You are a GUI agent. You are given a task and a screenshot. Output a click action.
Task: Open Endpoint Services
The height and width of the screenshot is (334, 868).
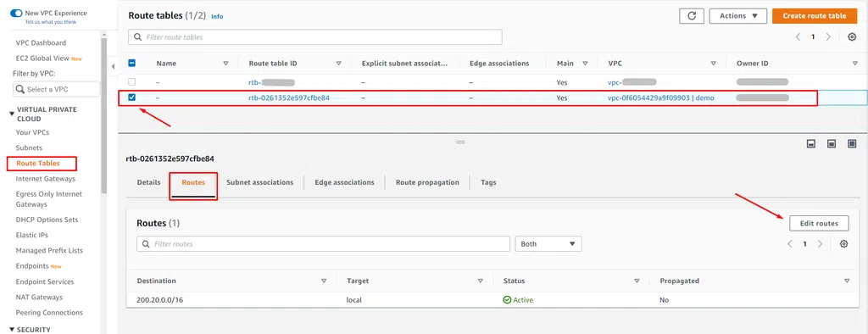click(45, 282)
